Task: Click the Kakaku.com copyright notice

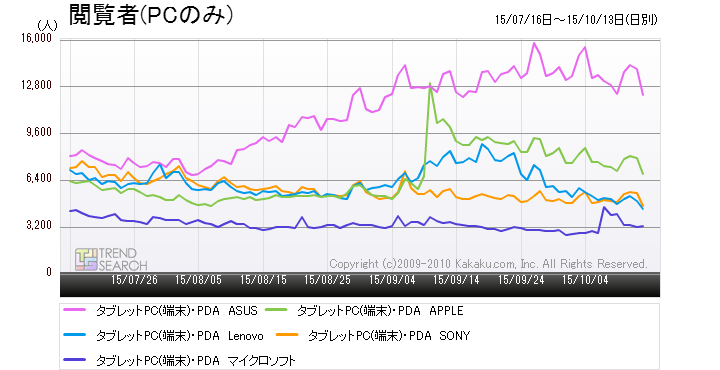Action: pyautogui.click(x=488, y=264)
